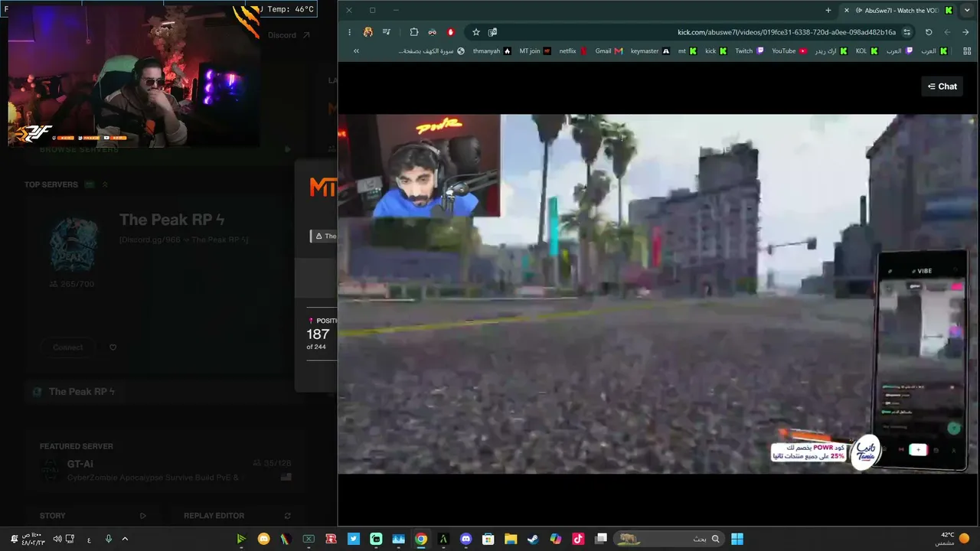The image size is (980, 551).
Task: Open the volume control in system tray
Action: click(57, 539)
